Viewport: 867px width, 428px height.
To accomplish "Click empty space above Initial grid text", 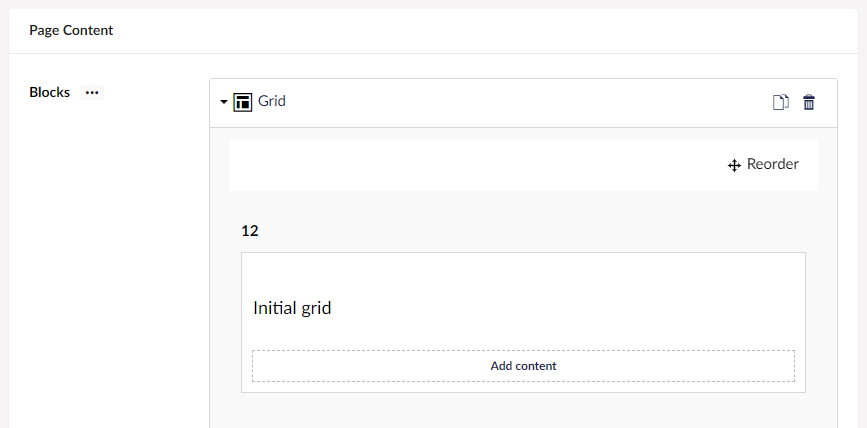I will click(523, 274).
